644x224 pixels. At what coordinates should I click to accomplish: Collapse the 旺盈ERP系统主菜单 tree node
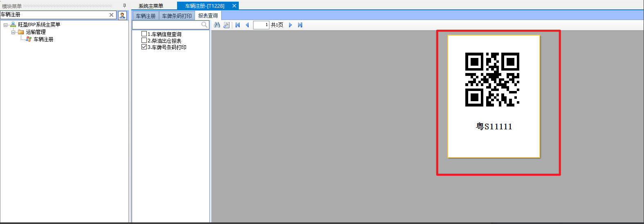5,25
